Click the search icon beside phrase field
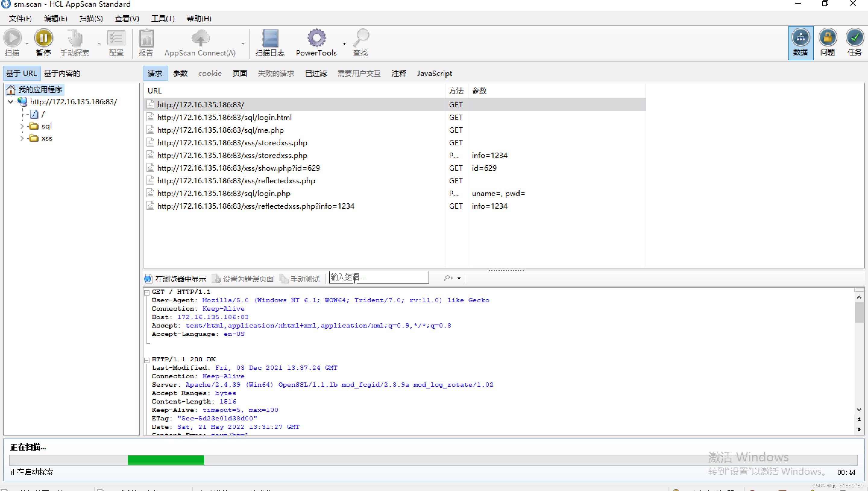 pos(448,278)
